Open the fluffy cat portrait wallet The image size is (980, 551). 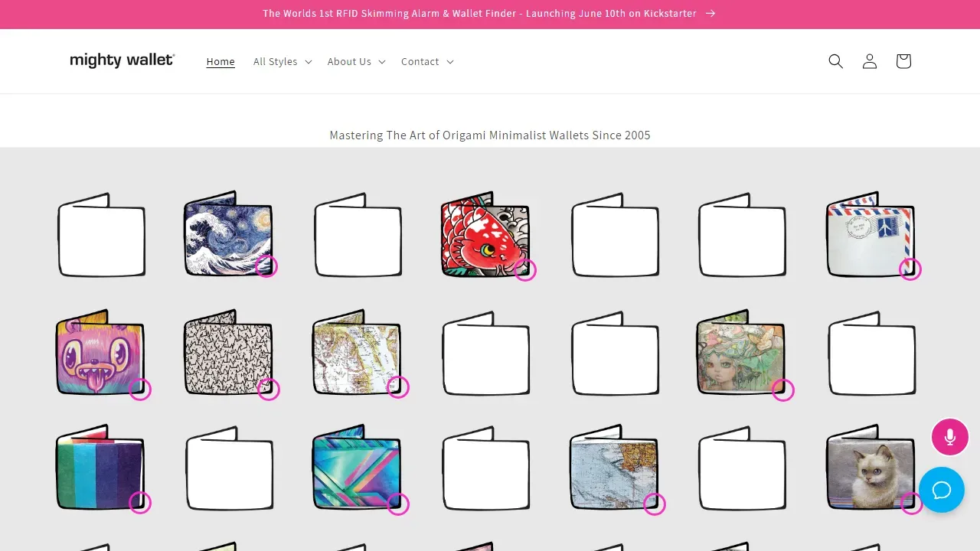click(x=871, y=468)
